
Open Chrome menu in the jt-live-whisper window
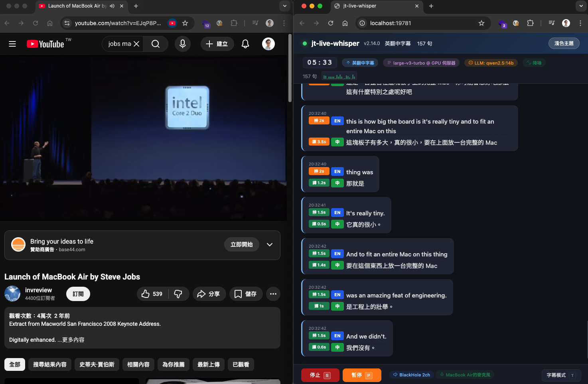tap(580, 23)
